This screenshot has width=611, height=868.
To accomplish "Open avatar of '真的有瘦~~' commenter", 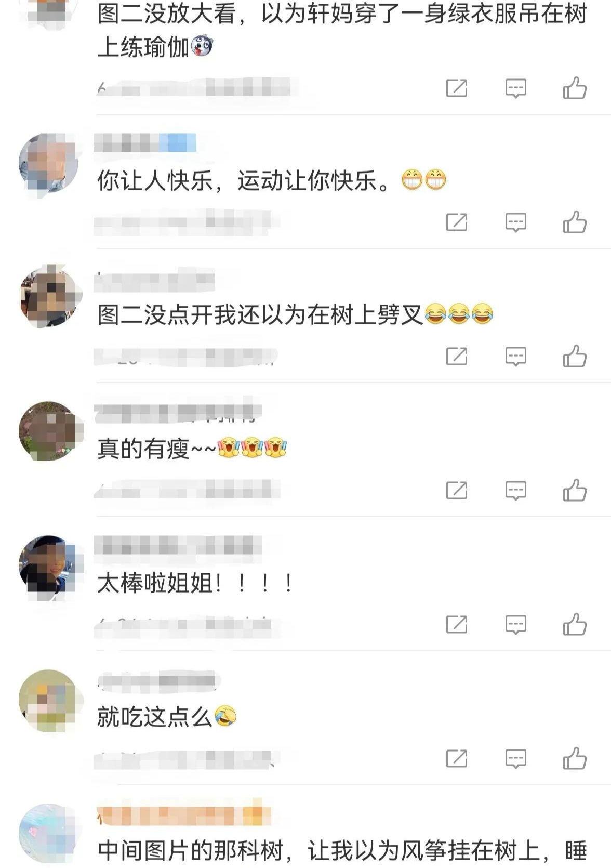I will pyautogui.click(x=50, y=431).
